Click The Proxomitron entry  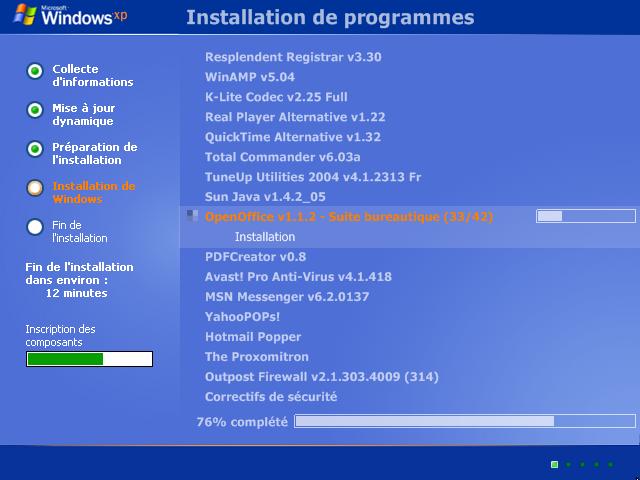coord(257,357)
